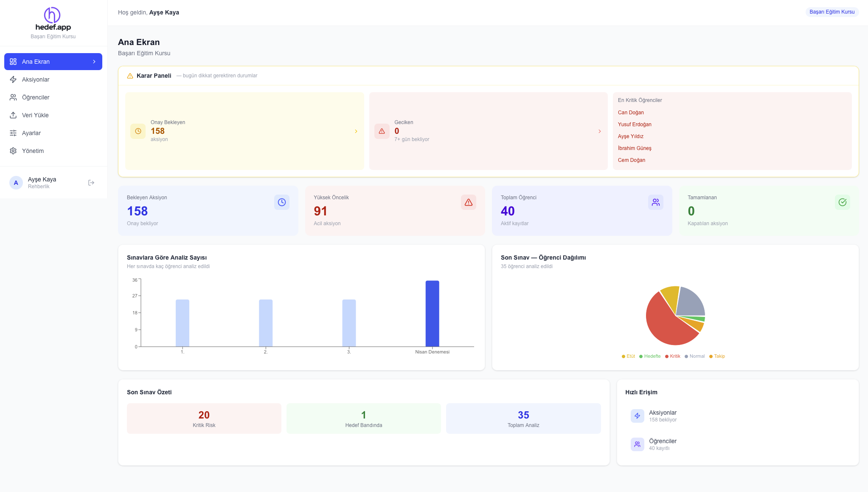868x492 pixels.
Task: Click the clock icon in Bekleyen Aksiyon card
Action: (x=281, y=202)
